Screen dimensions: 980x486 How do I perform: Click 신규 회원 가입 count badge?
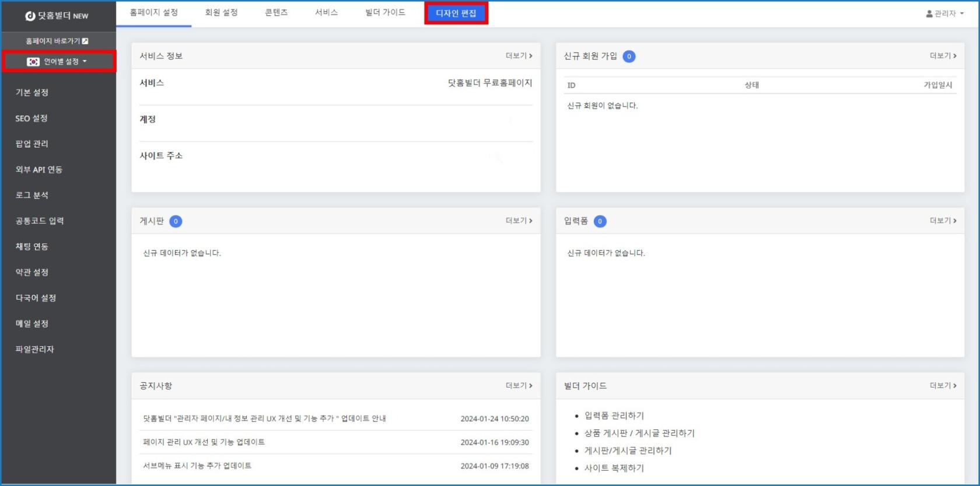(629, 57)
